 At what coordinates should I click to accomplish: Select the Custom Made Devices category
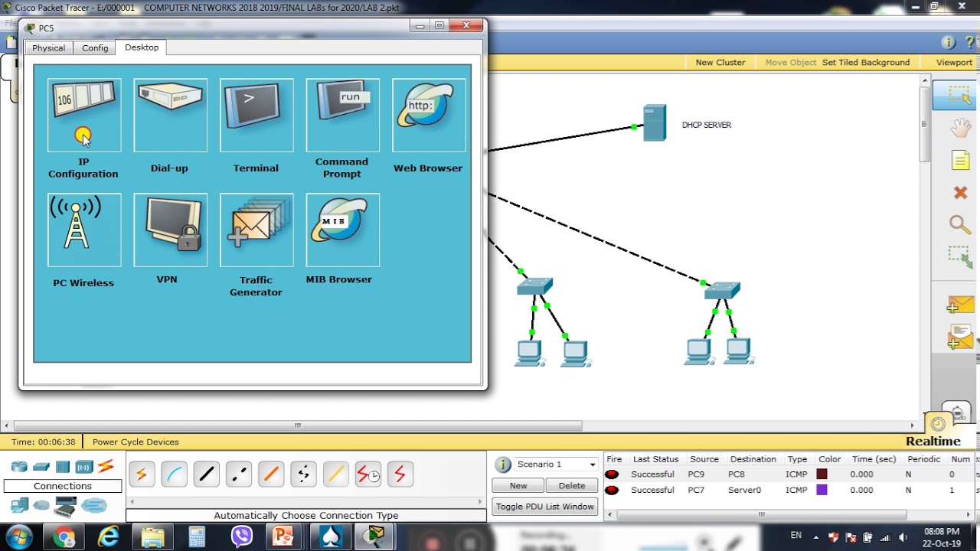pyautogui.click(x=66, y=506)
